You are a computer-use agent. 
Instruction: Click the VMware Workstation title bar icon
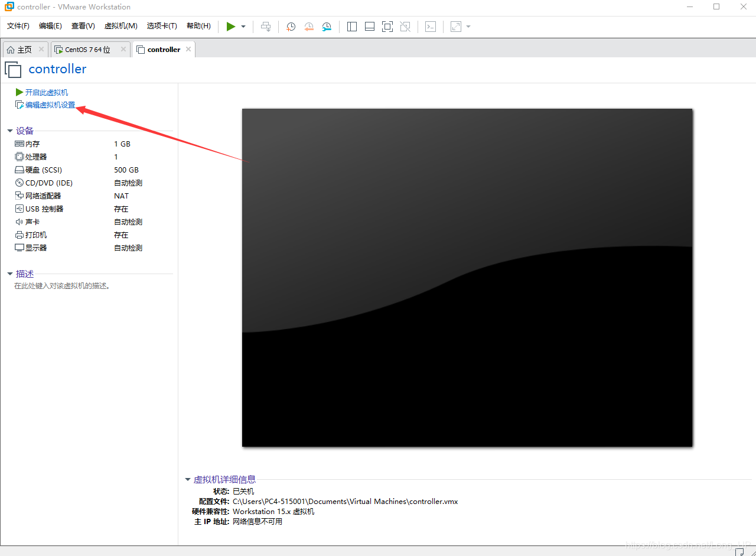click(9, 7)
